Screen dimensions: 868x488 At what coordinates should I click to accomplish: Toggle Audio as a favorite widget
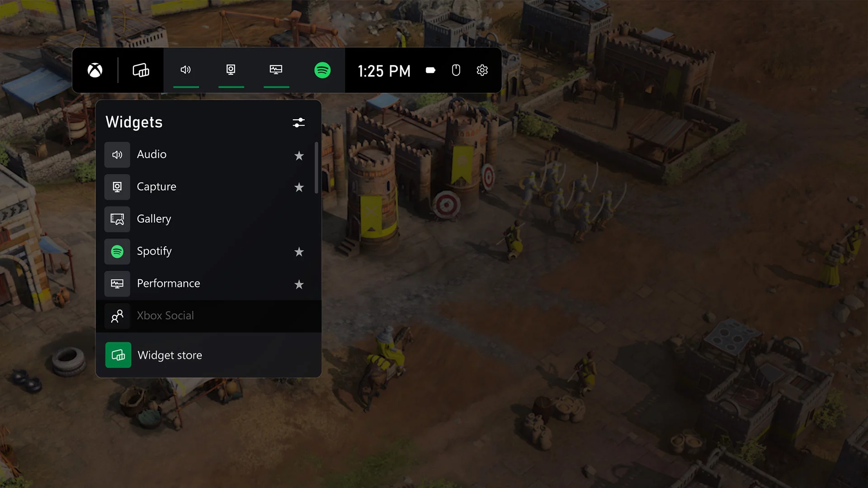tap(299, 155)
